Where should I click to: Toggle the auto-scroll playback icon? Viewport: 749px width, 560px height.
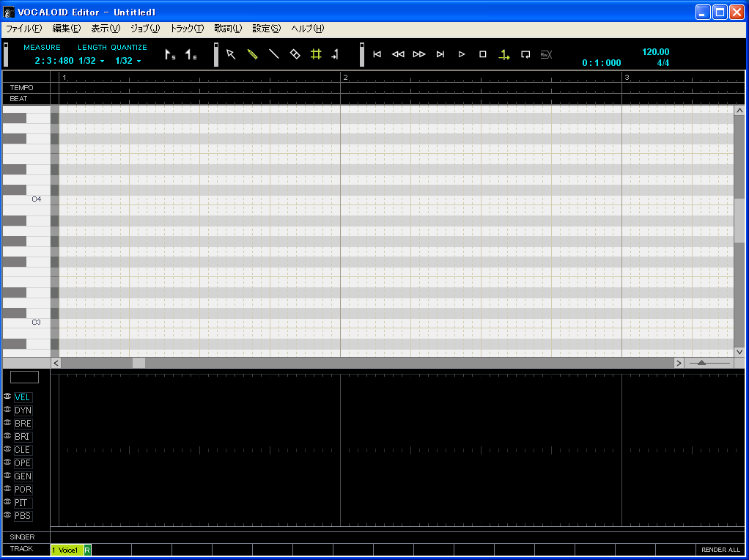(504, 55)
